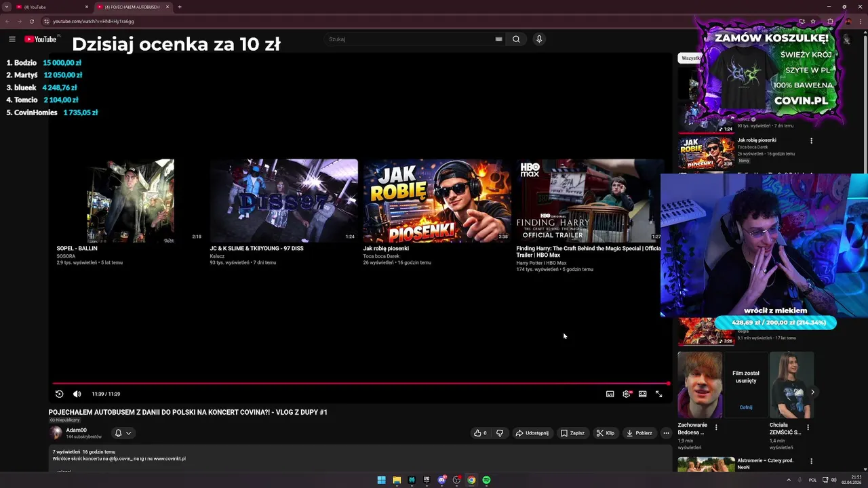Image resolution: width=868 pixels, height=488 pixels.
Task: Open options for Chciała ZEMŚCIĆ short
Action: [808, 428]
